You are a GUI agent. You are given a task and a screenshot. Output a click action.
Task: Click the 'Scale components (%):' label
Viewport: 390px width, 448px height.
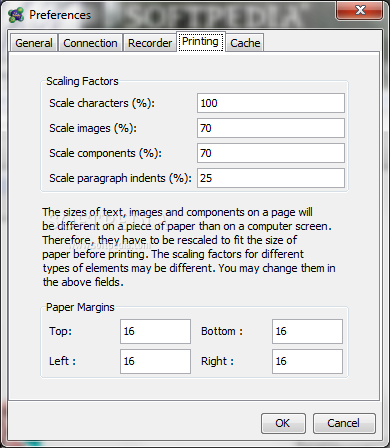[105, 153]
